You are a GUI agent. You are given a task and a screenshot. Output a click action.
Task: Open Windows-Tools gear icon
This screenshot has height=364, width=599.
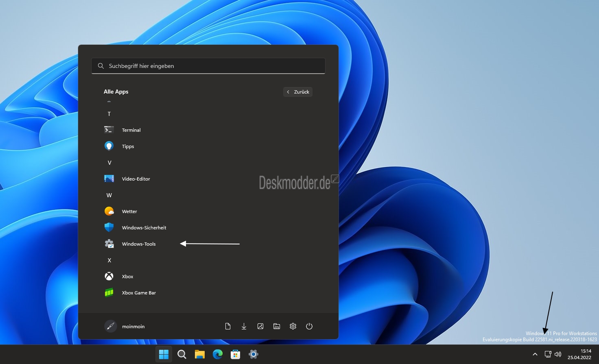click(x=109, y=244)
